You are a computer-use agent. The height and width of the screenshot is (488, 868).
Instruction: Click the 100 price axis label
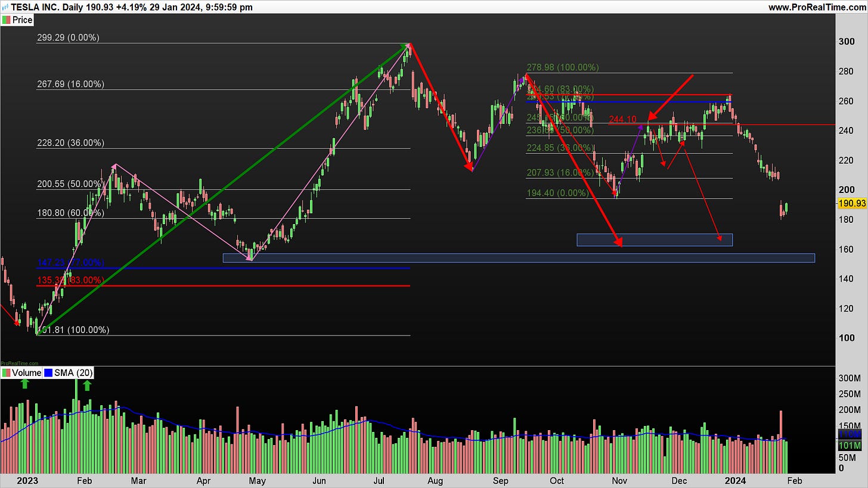point(847,338)
